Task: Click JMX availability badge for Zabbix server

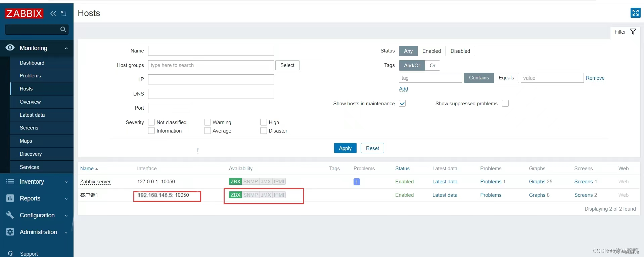Action: click(266, 182)
